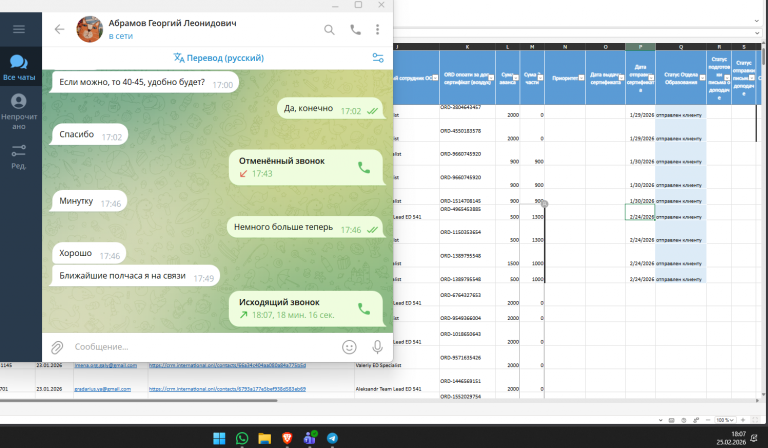
Task: Expand the formula bar chevron
Action: click(x=757, y=33)
